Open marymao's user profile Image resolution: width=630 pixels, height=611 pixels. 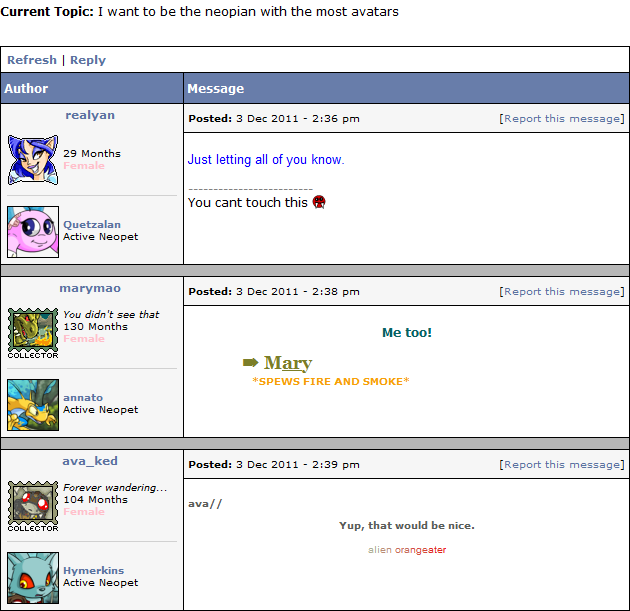tap(90, 288)
